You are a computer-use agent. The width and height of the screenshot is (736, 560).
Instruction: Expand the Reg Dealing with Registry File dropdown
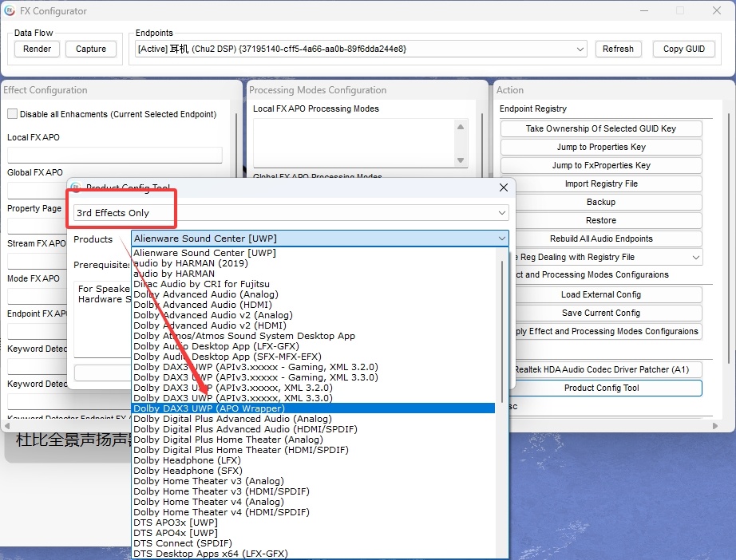coord(695,257)
